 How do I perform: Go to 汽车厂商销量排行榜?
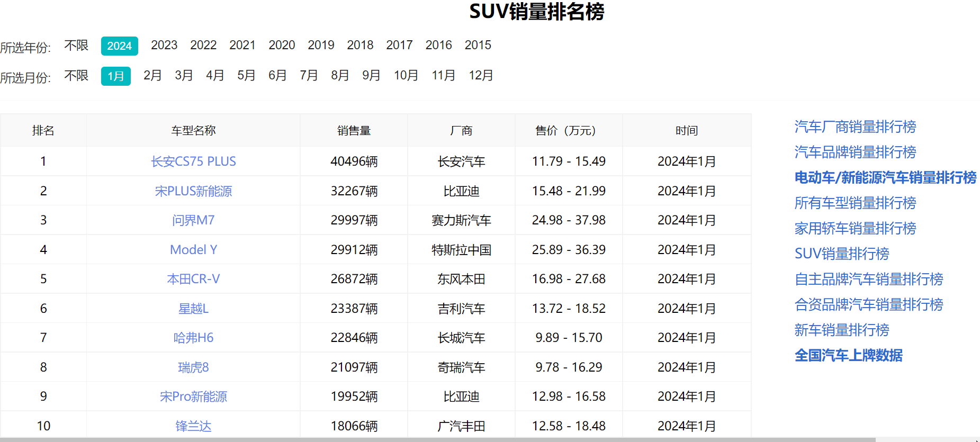click(855, 127)
